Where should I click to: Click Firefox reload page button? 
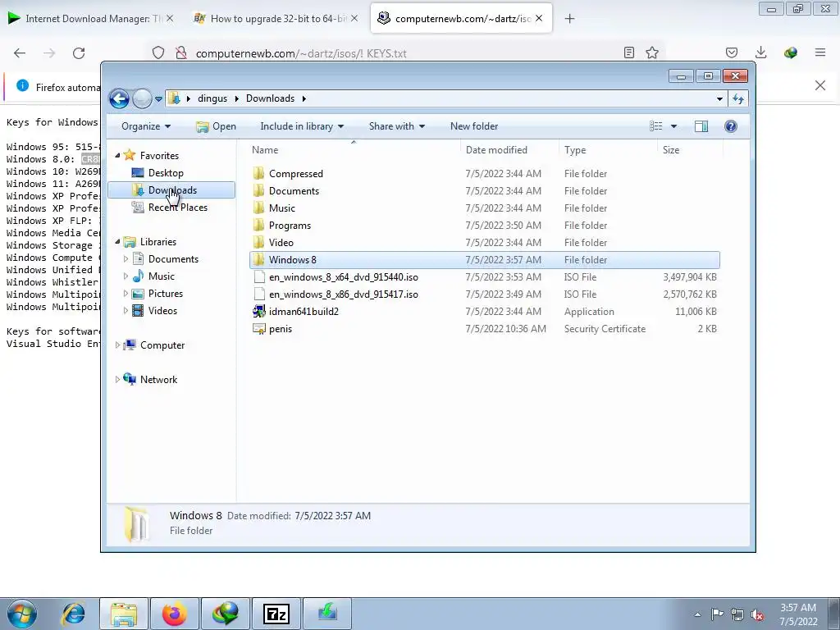tap(79, 53)
